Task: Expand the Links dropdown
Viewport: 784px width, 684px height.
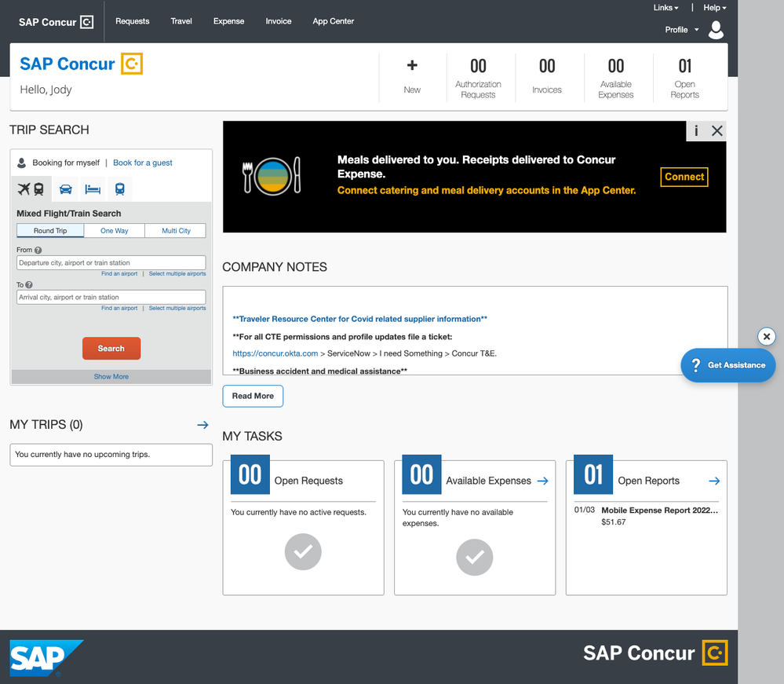Action: point(665,8)
